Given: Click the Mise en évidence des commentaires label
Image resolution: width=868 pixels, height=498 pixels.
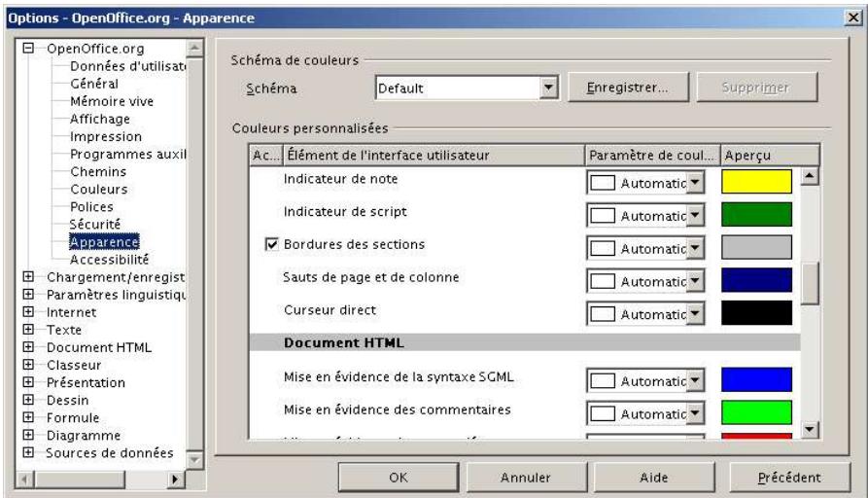Looking at the screenshot, I should tap(397, 409).
